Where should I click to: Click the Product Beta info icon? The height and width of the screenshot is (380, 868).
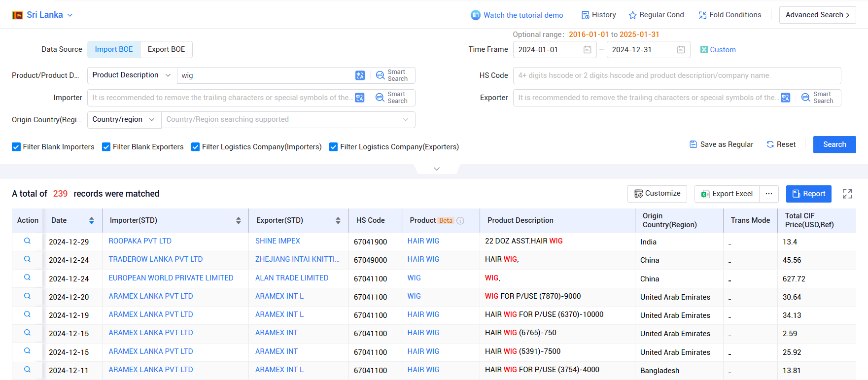460,221
